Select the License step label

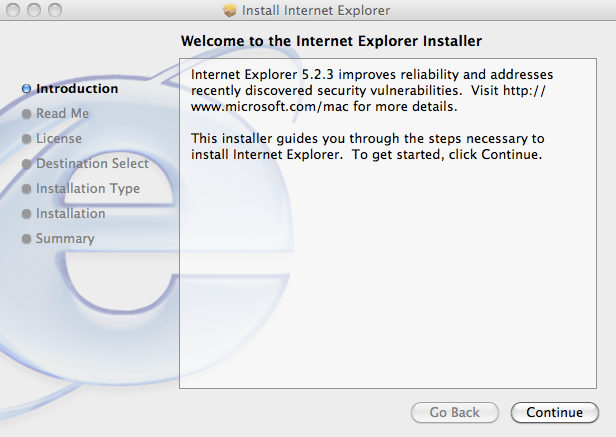59,139
